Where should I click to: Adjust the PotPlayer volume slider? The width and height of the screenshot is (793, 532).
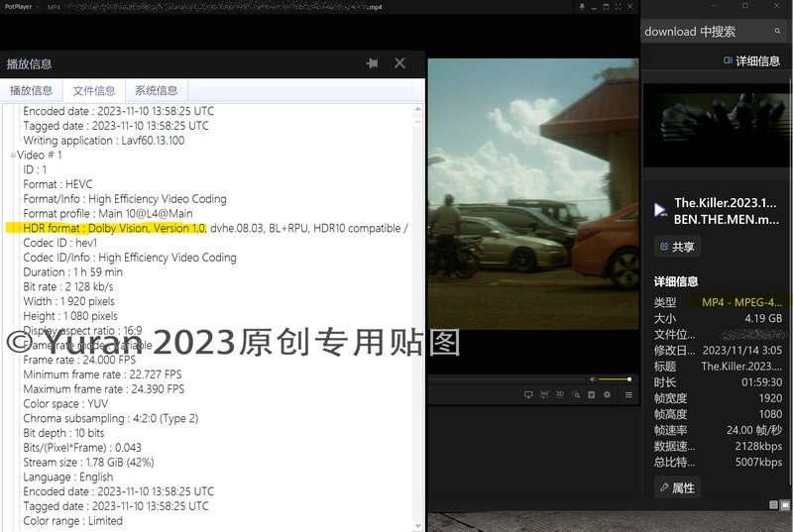click(x=615, y=378)
